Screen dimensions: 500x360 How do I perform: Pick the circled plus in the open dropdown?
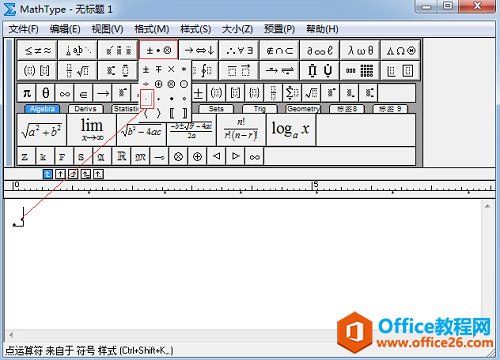click(159, 84)
